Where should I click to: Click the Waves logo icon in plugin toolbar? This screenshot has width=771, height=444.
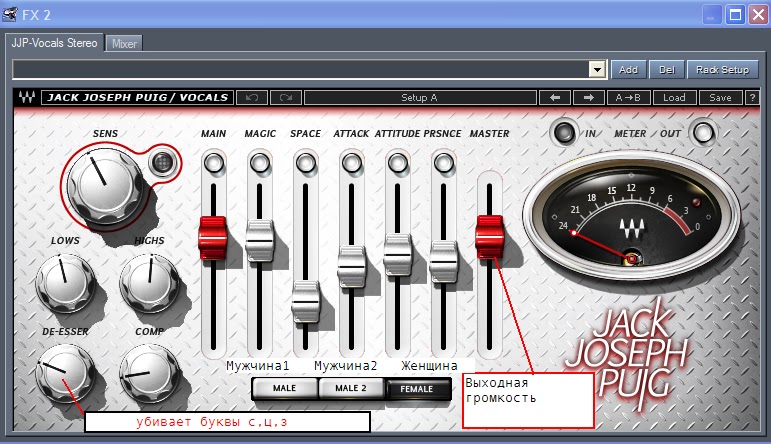click(x=27, y=97)
